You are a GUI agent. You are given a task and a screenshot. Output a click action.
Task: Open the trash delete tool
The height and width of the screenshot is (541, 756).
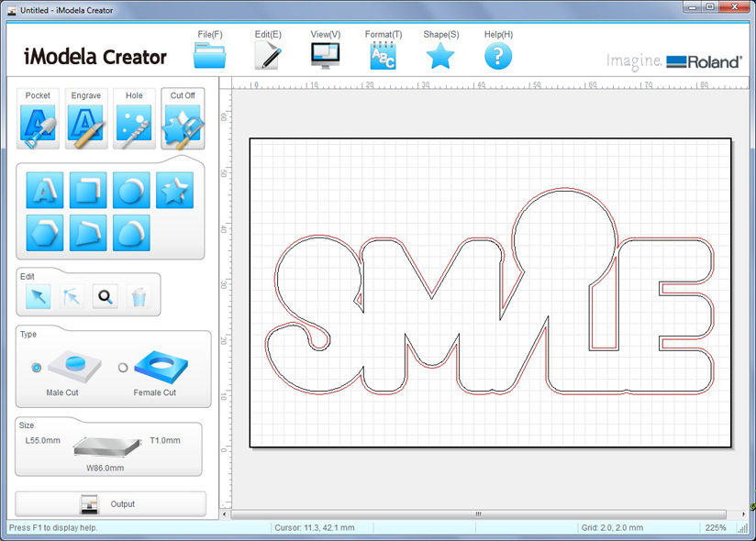139,296
